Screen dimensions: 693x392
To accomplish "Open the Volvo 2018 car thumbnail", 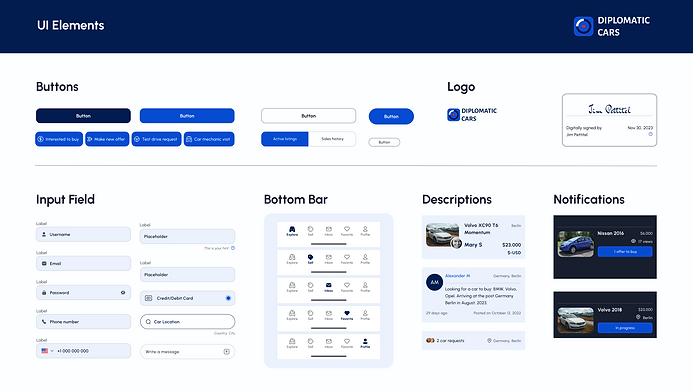I will tap(575, 320).
